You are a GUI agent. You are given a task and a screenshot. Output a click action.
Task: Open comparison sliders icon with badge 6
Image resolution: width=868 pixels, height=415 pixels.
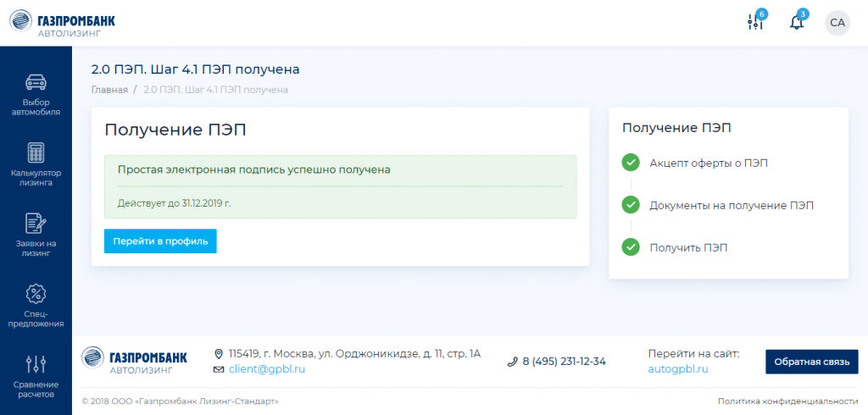pyautogui.click(x=754, y=22)
